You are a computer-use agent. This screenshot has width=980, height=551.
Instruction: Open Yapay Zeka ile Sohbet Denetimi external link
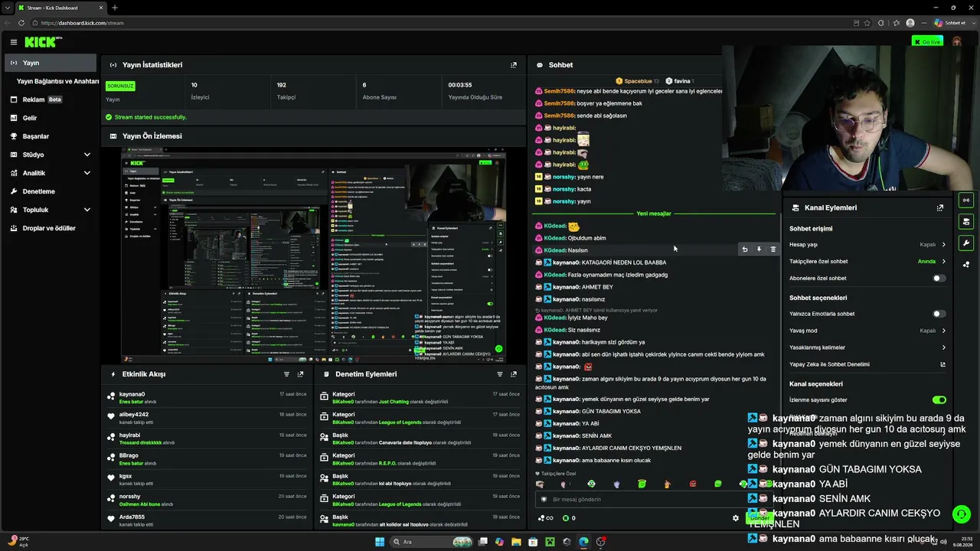pyautogui.click(x=942, y=364)
